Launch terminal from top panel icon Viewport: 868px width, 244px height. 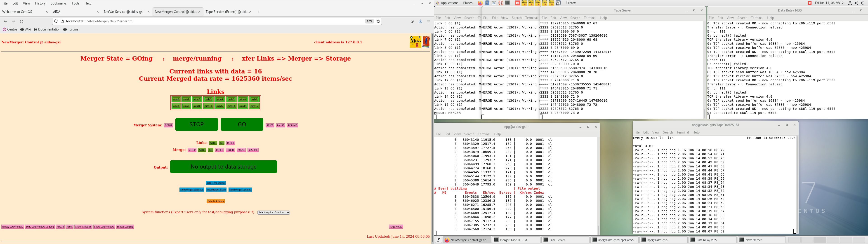point(507,3)
